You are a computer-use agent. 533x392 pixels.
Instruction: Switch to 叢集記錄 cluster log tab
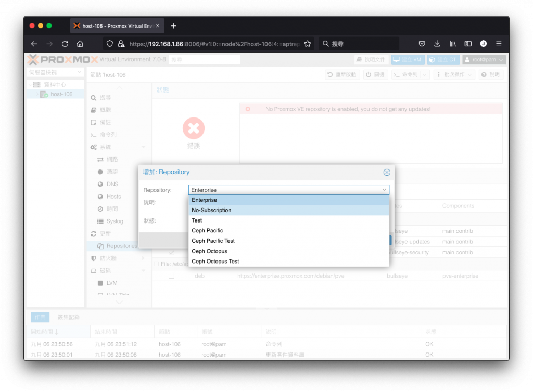(69, 317)
